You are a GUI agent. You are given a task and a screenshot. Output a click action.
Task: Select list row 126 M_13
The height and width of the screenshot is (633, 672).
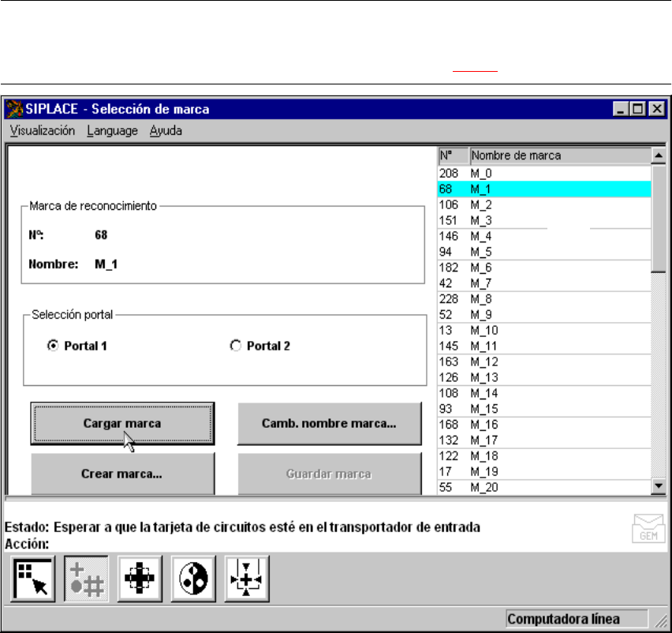click(x=544, y=377)
